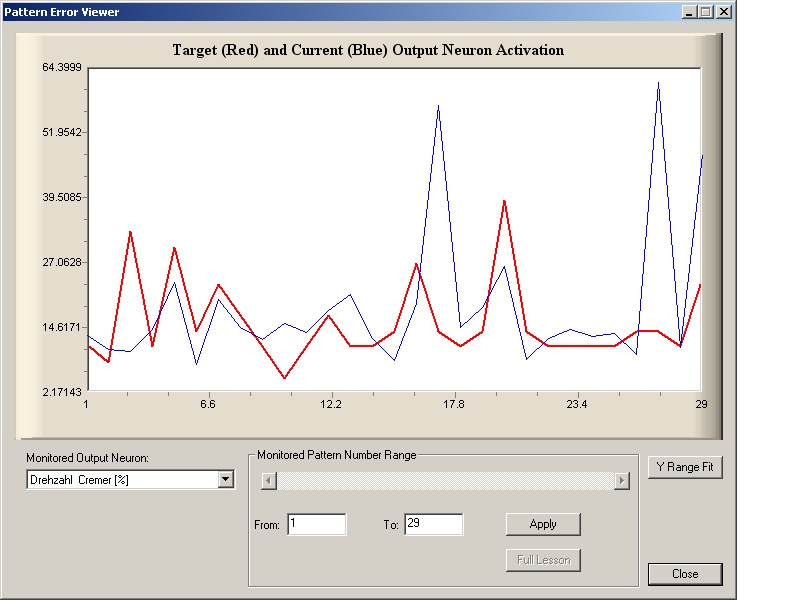Focus the To pattern number field
Viewport: 800px width, 600px height.
tap(433, 524)
